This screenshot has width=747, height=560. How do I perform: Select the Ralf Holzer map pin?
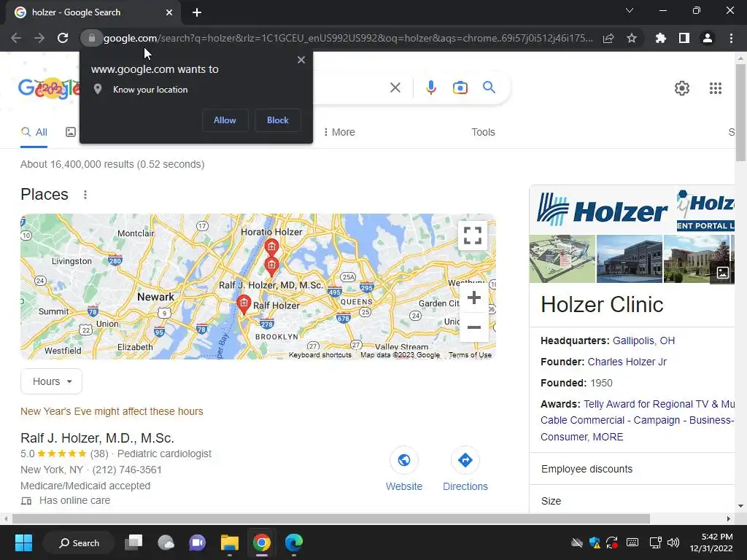(244, 305)
